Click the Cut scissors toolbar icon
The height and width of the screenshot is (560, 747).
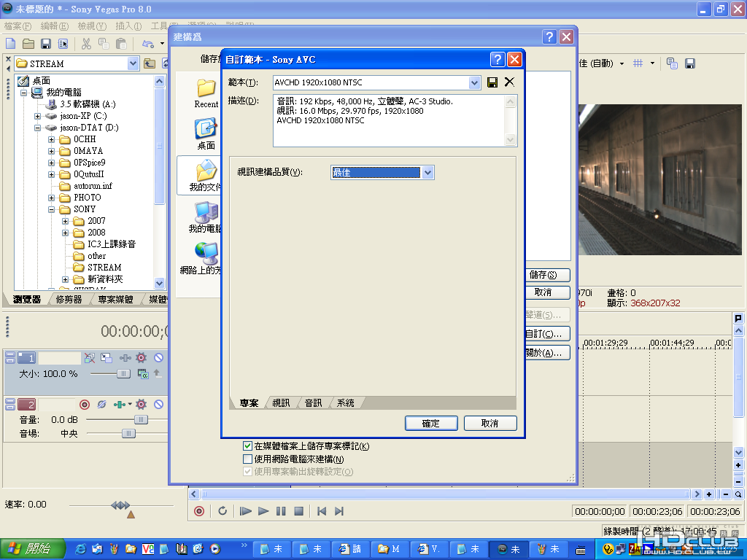coord(86,44)
